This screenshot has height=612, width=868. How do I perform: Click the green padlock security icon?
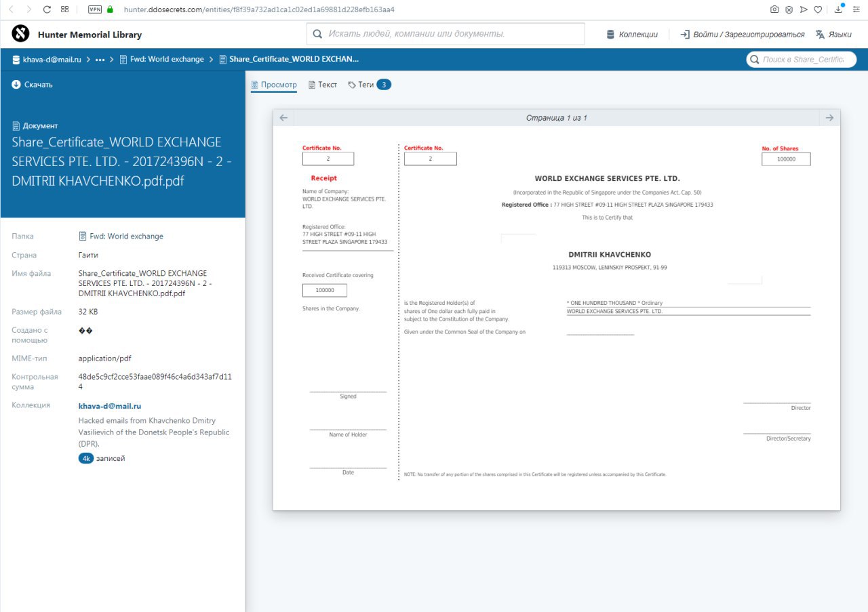[x=111, y=9]
